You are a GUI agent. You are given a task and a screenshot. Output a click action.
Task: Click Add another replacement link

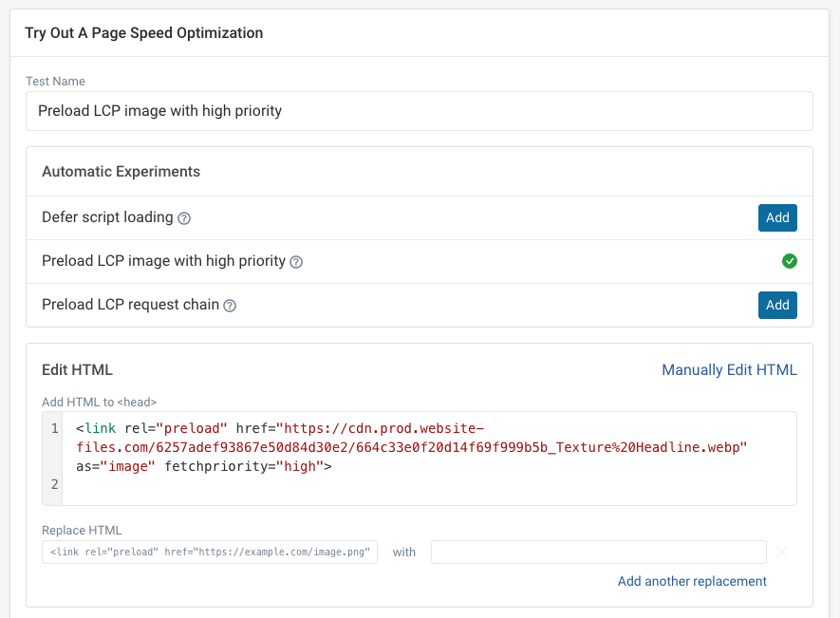tap(692, 581)
